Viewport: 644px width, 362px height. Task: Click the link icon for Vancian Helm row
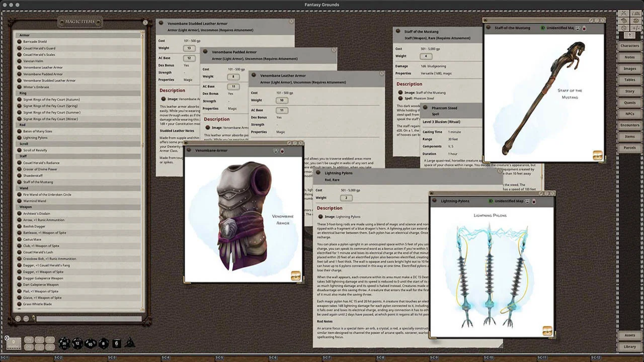tap(20, 61)
